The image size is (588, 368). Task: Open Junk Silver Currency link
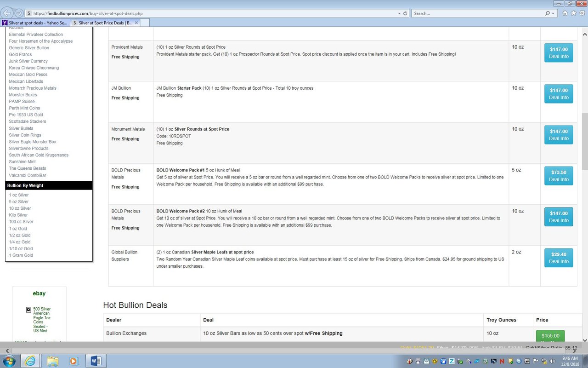click(x=28, y=61)
